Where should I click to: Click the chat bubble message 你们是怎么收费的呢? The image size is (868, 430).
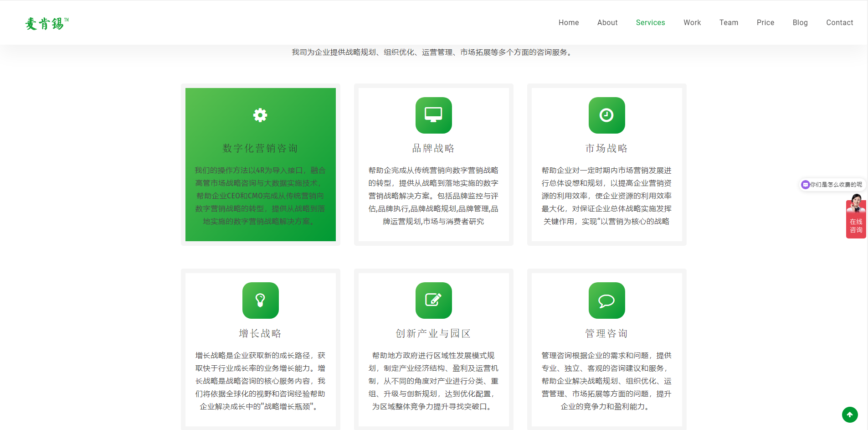pyautogui.click(x=832, y=185)
